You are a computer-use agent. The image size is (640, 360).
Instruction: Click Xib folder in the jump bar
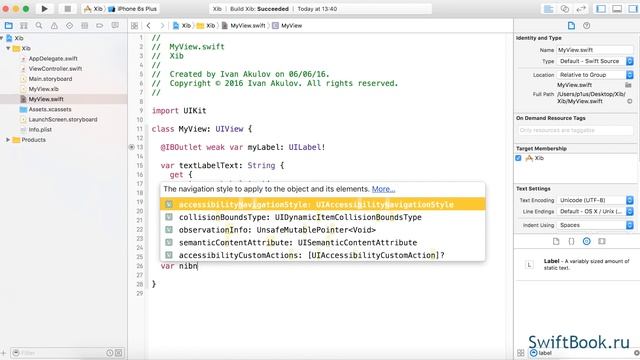point(206,26)
